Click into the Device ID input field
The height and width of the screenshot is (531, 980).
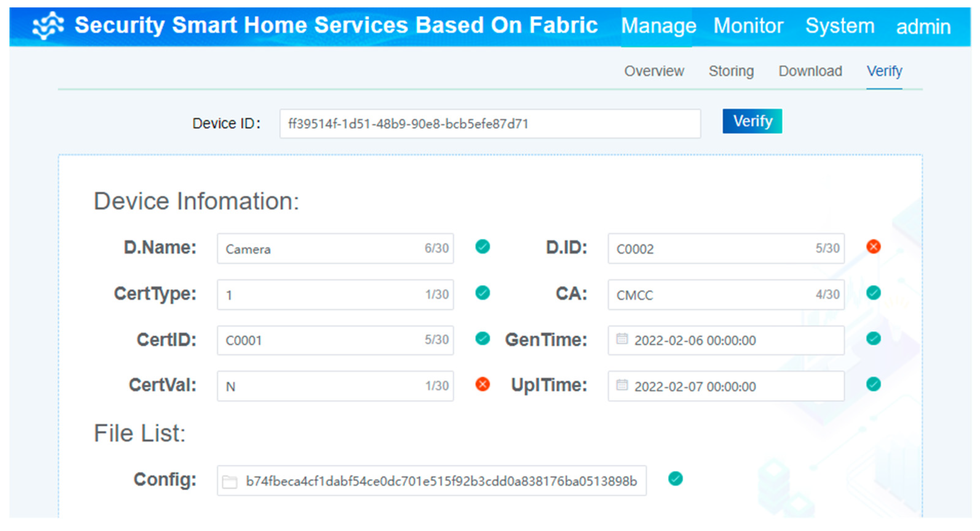[490, 124]
